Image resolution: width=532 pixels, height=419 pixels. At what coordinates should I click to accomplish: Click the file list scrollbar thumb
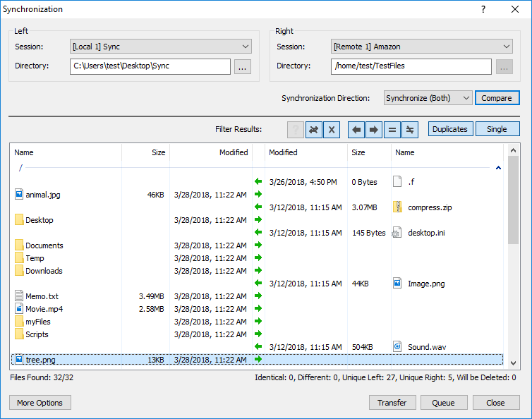(x=513, y=200)
